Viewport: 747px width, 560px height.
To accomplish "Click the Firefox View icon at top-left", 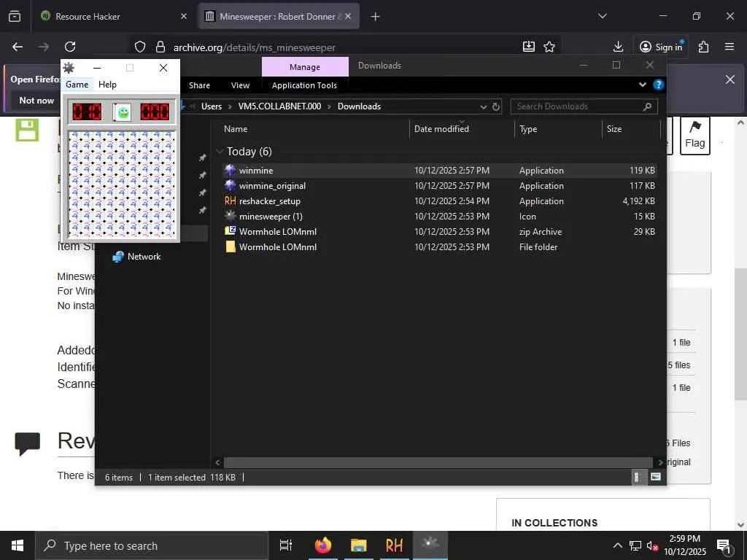I will click(15, 17).
